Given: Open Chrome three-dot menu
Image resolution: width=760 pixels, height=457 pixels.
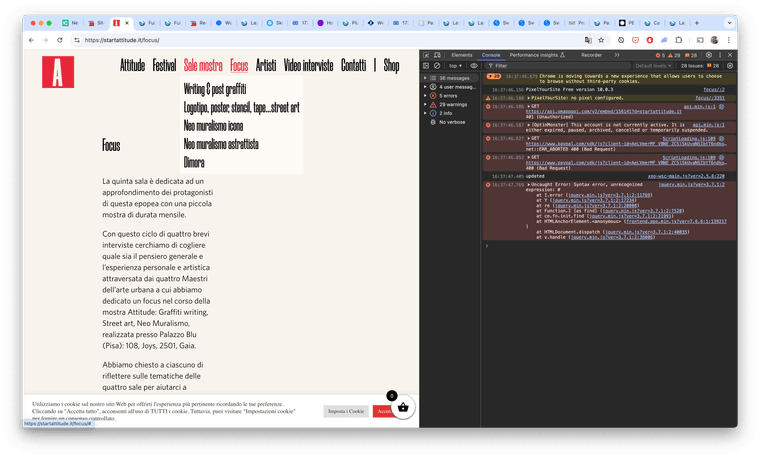Looking at the screenshot, I should (x=728, y=40).
